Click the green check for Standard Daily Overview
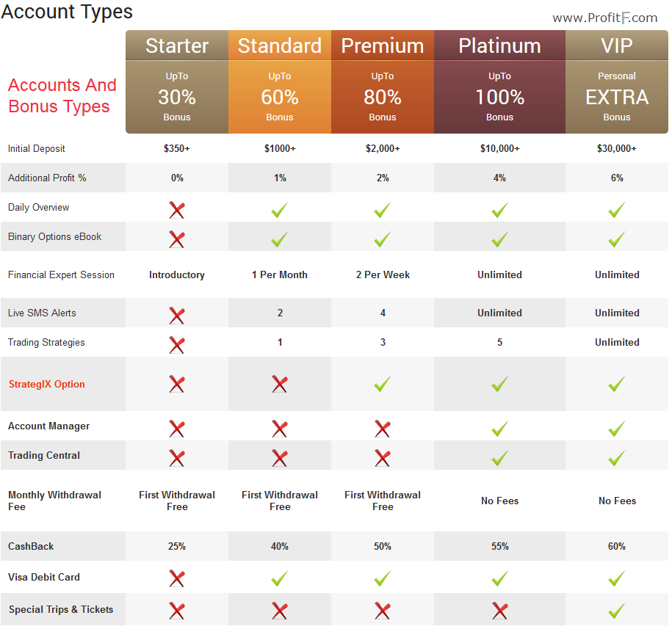Viewport: 672px width, 629px height. click(x=279, y=210)
